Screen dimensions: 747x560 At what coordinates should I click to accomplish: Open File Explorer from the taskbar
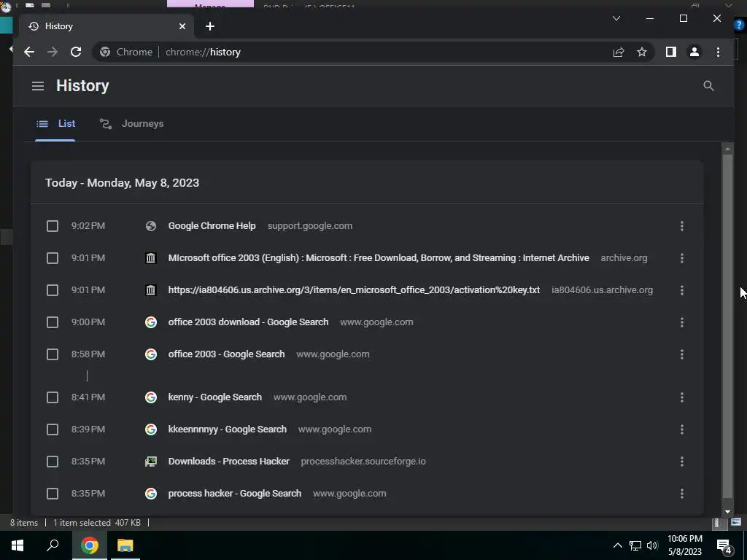[125, 545]
